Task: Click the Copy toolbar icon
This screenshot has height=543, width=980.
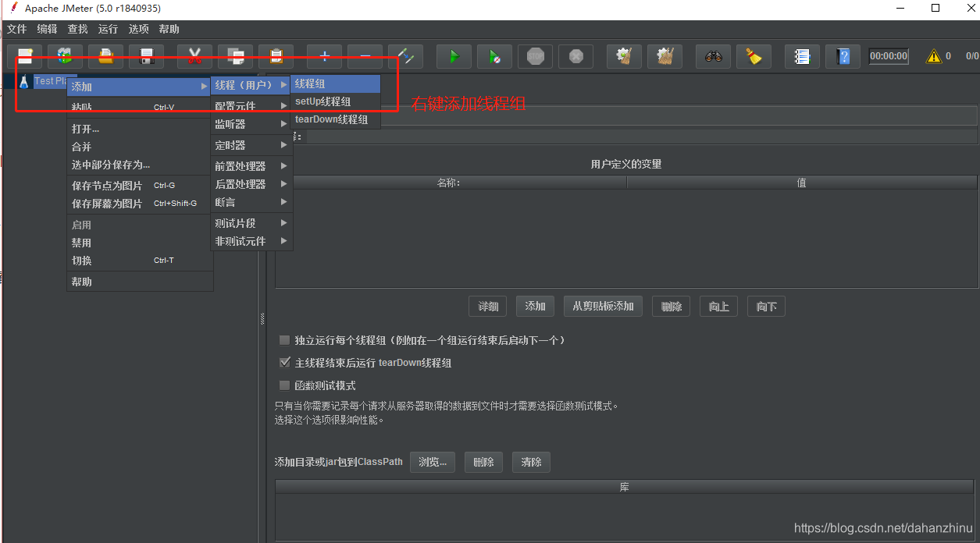Action: pyautogui.click(x=235, y=56)
